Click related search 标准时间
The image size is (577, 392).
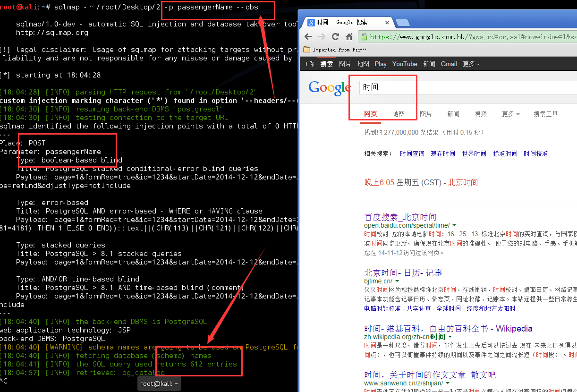tap(505, 153)
